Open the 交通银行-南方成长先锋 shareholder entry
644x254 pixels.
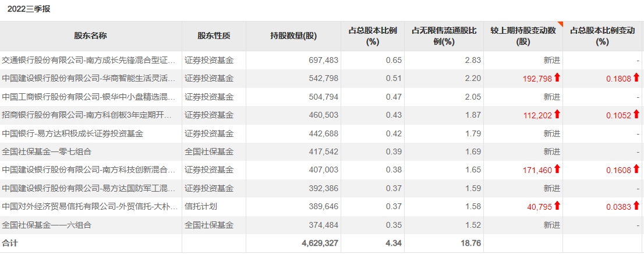click(89, 60)
